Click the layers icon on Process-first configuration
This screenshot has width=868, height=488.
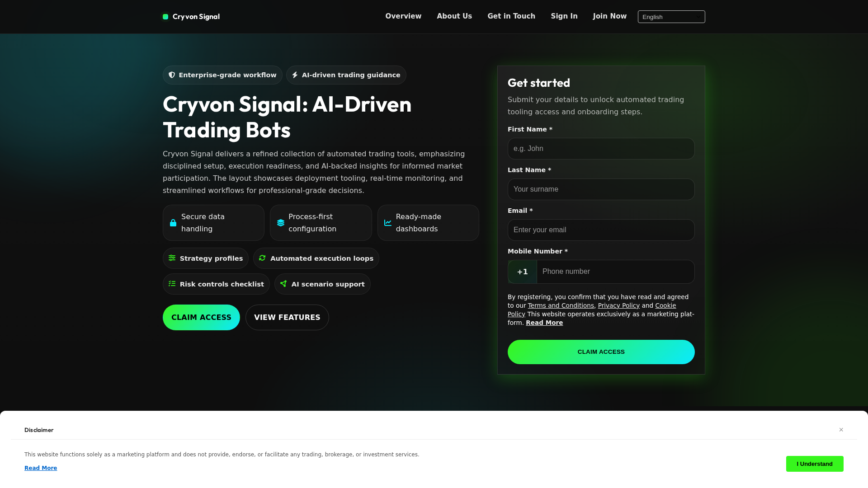pos(281,223)
